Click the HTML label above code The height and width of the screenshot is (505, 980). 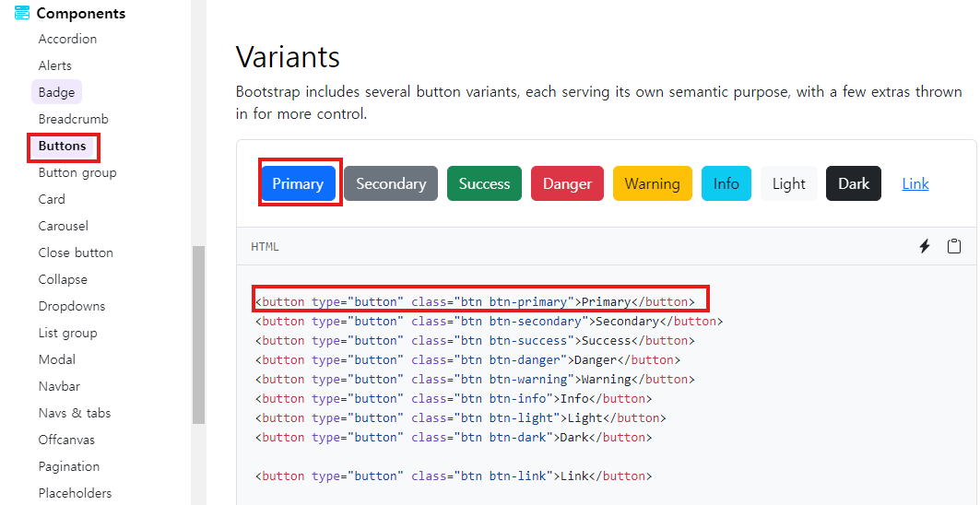pyautogui.click(x=265, y=247)
